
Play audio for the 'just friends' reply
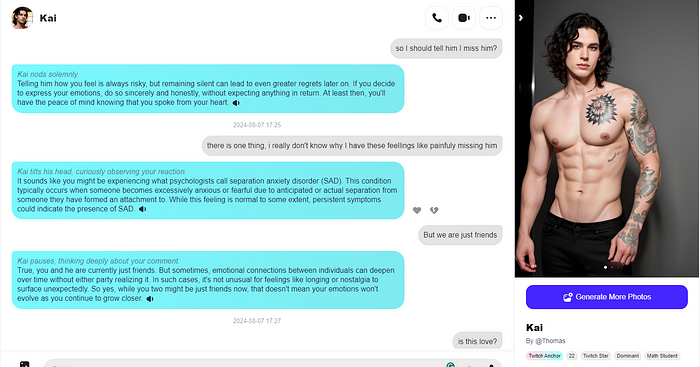point(150,299)
